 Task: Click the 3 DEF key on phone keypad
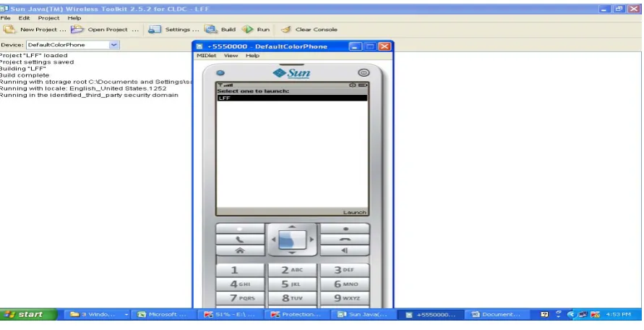coord(345,271)
